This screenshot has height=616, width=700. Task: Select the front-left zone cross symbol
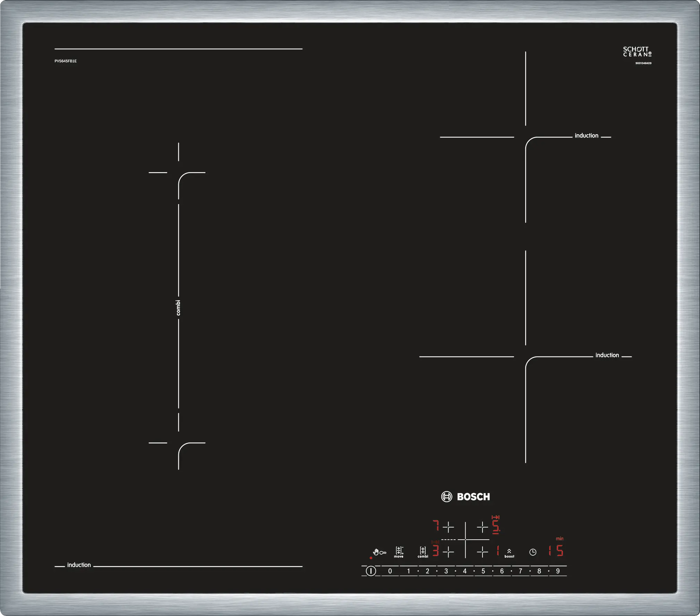(449, 552)
